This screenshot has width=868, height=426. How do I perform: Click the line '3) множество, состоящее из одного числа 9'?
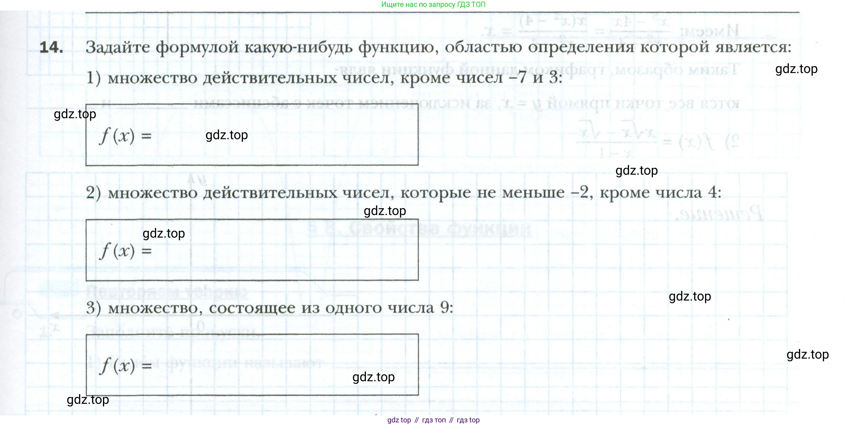270,308
